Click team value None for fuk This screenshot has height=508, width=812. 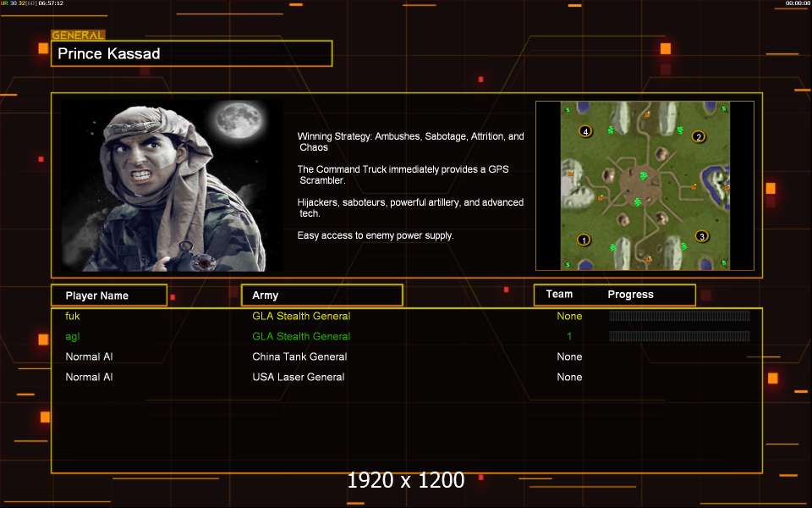pos(569,316)
